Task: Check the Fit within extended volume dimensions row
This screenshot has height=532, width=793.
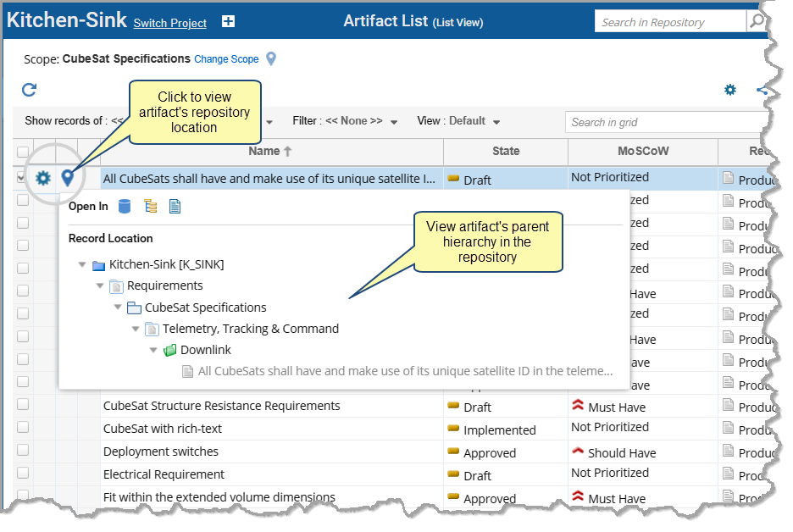Action: point(23,495)
